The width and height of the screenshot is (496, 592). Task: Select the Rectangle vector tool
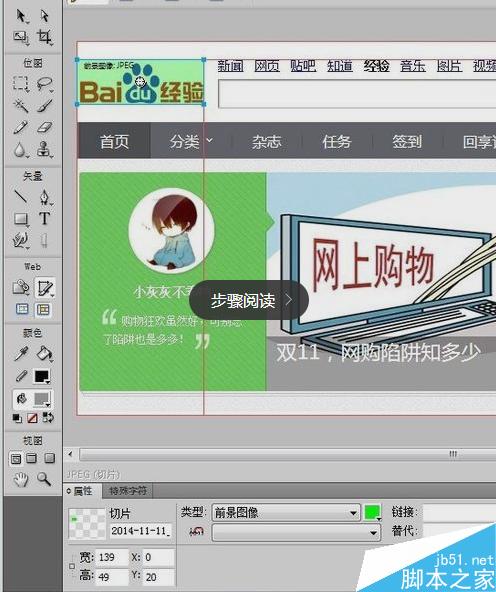(21, 219)
